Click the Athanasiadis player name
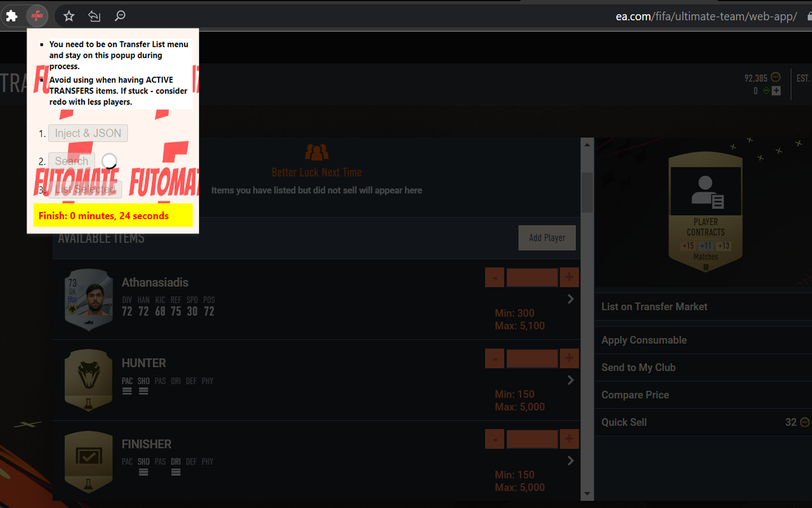812x508 pixels. click(x=155, y=283)
